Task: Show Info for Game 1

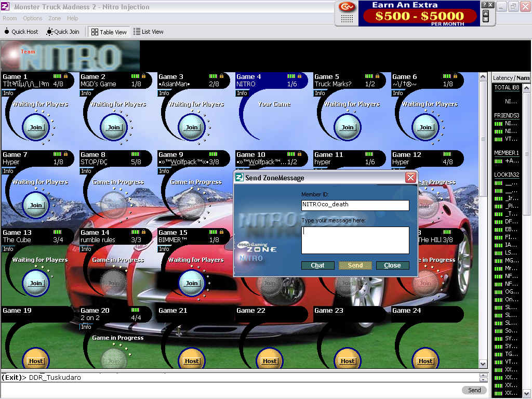Action: [8, 94]
